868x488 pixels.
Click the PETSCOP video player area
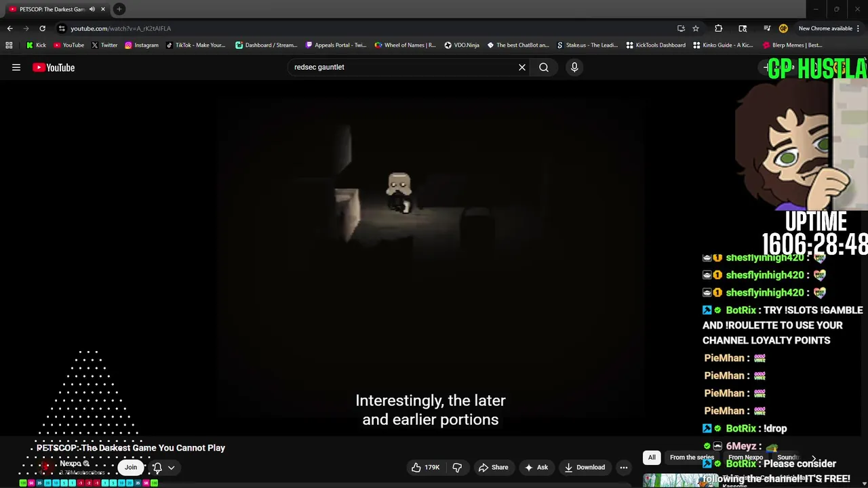click(x=431, y=258)
